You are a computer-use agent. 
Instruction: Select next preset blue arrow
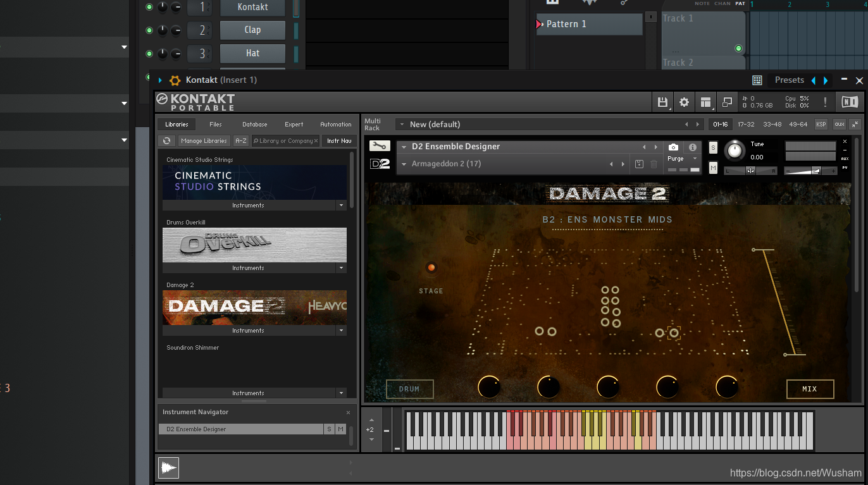point(826,80)
